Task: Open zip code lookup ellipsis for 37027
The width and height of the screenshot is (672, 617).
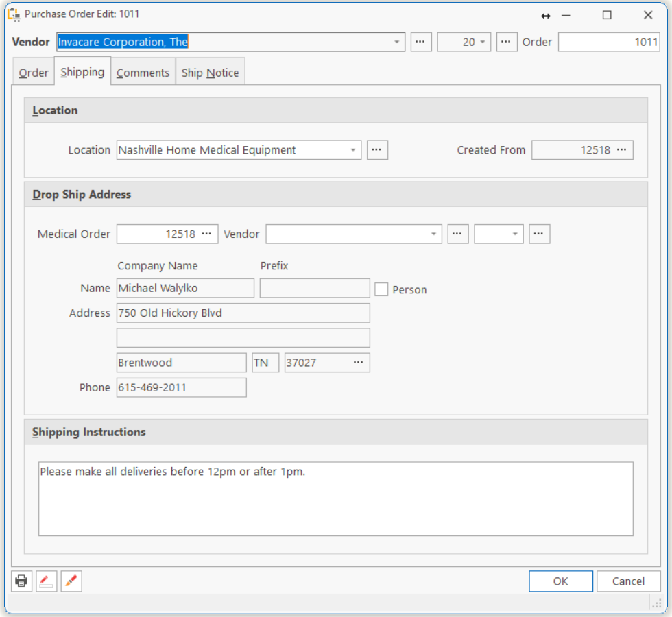Action: point(358,363)
